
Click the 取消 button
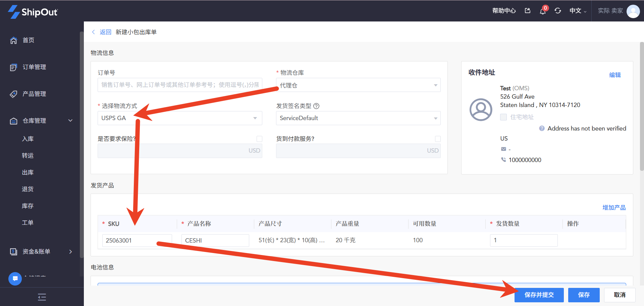tap(620, 295)
